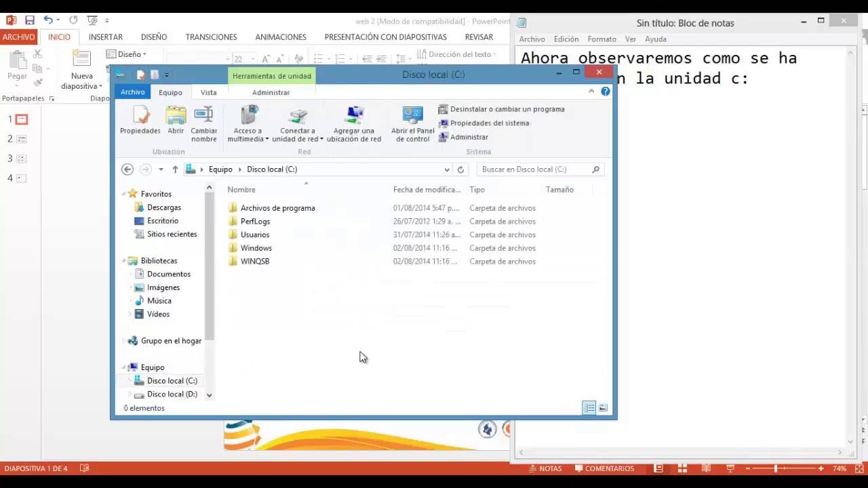Switch Explorer to details view icon
Viewport: 868px width, 488px height.
(x=589, y=407)
